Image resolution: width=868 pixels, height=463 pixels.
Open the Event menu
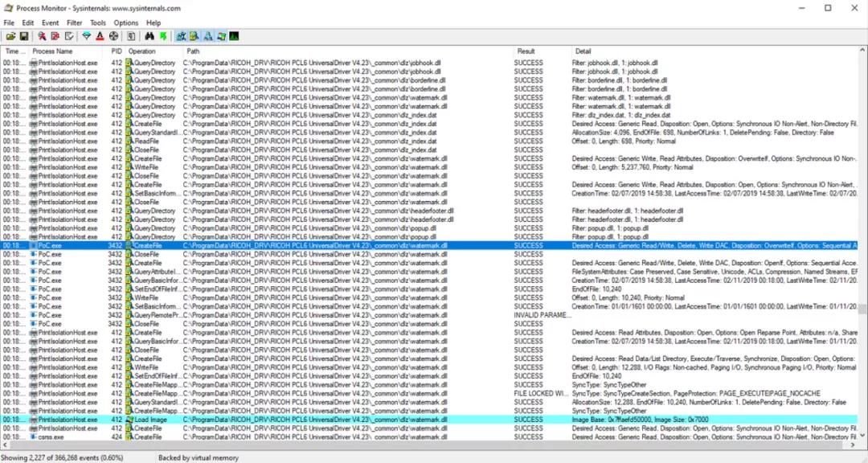coord(50,23)
